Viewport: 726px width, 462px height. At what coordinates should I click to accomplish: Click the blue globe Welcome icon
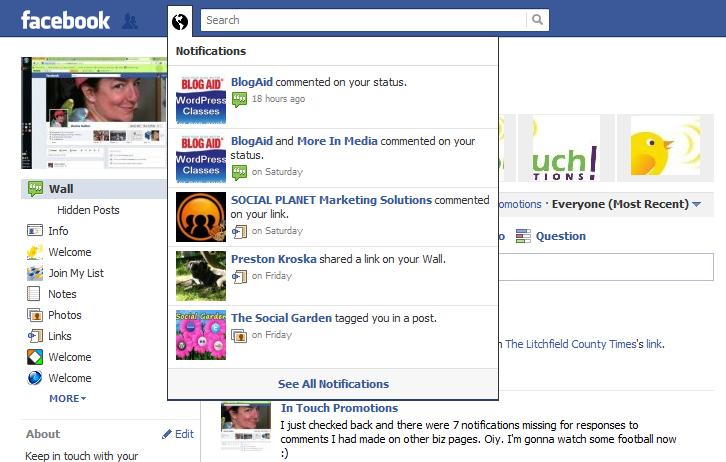pos(35,378)
